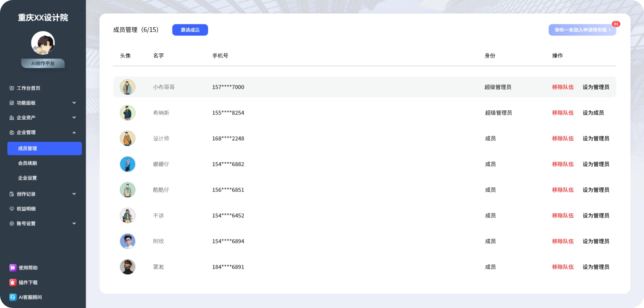Remove 雾凇 via 移除队伍
Viewport: 644px width, 308px height.
[x=563, y=267]
